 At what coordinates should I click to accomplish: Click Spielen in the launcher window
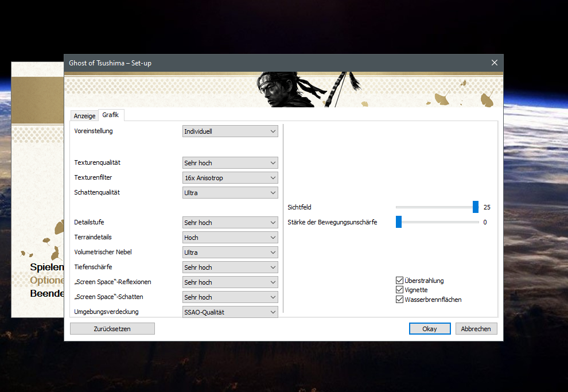point(47,267)
